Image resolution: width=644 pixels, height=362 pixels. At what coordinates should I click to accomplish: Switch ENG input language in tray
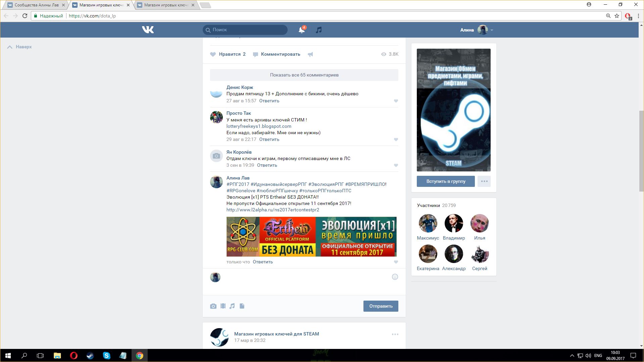coord(598,356)
